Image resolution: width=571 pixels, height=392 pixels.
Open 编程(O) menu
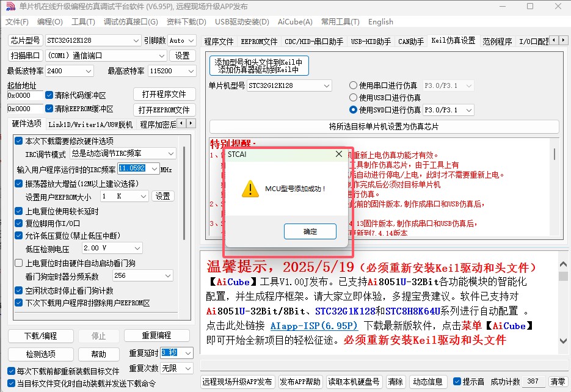coord(50,22)
